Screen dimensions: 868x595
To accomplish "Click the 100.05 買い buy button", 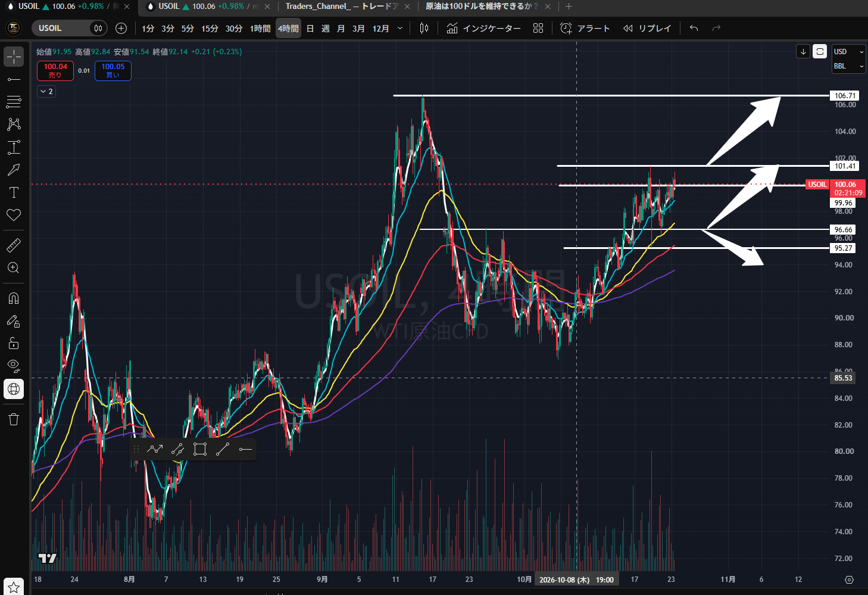I will pos(113,71).
